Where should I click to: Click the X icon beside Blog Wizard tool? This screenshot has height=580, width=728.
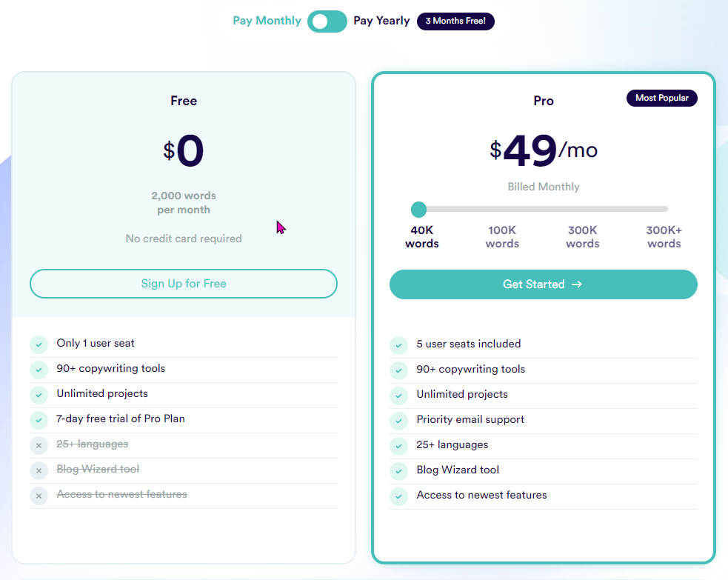[39, 470]
